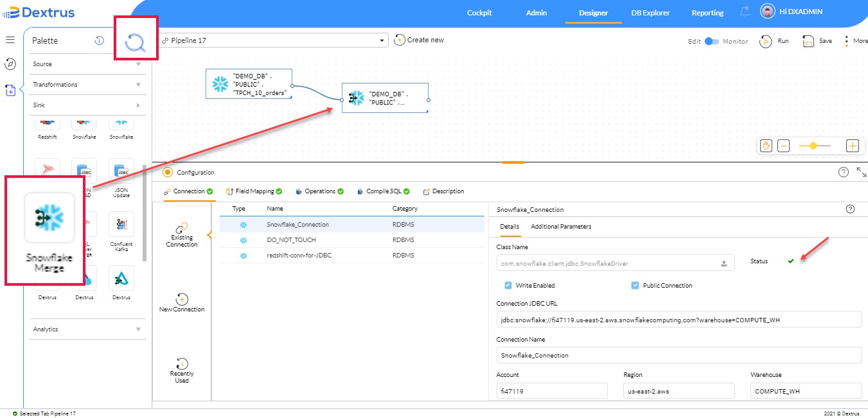Click the help icon beside Snowflake_Connection title
The width and height of the screenshot is (868, 418).
[x=851, y=209]
